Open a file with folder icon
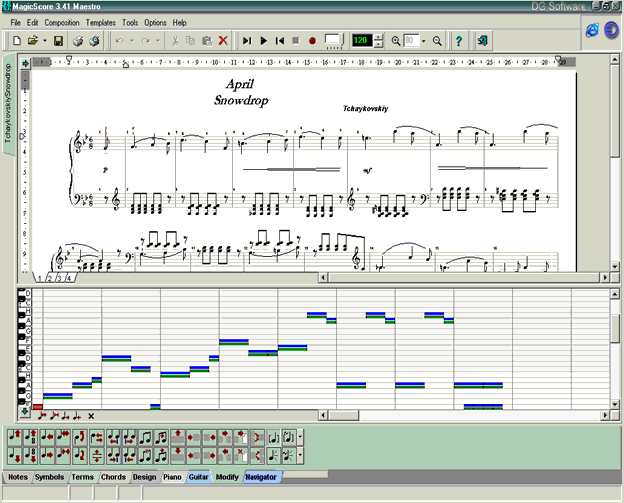This screenshot has width=624, height=503. click(33, 41)
